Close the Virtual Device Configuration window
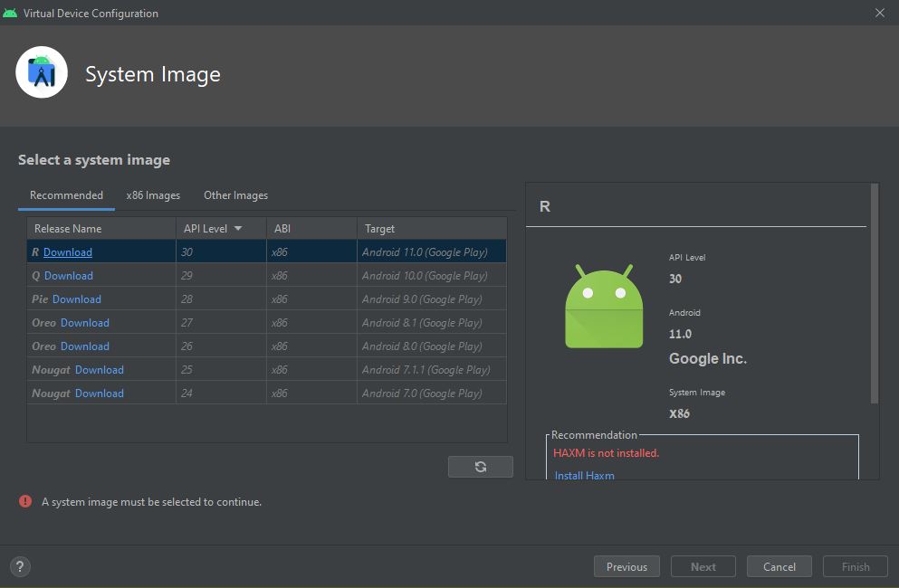The height and width of the screenshot is (588, 899). [x=879, y=13]
